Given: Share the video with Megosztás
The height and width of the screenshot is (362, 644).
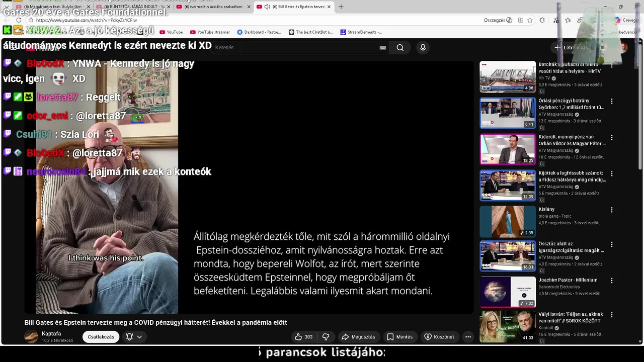Looking at the screenshot, I should [358, 337].
